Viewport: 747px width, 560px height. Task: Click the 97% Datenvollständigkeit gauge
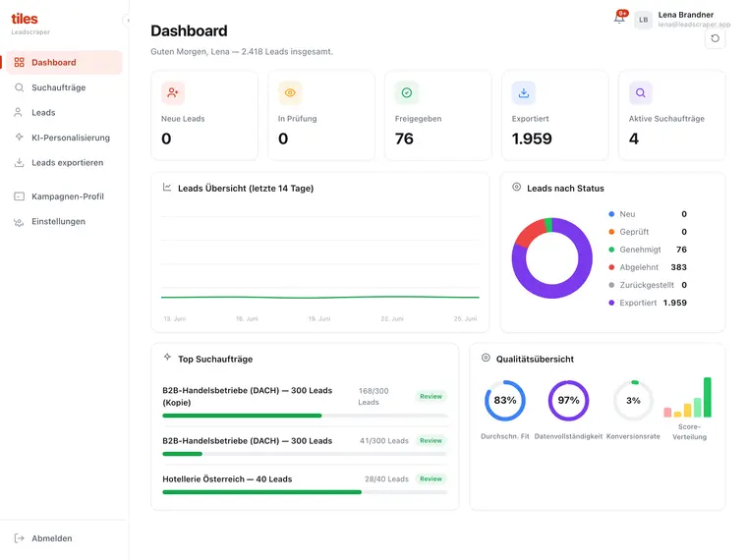pos(568,401)
